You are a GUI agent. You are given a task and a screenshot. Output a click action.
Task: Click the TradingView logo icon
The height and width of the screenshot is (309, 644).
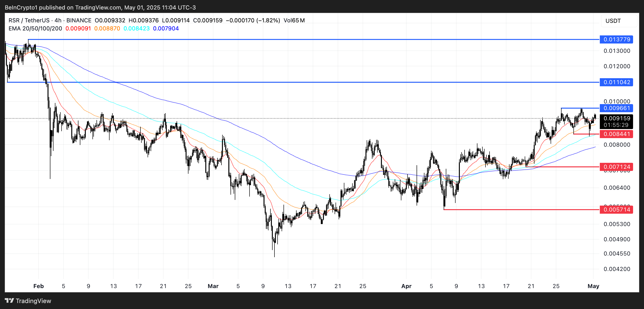(10, 300)
